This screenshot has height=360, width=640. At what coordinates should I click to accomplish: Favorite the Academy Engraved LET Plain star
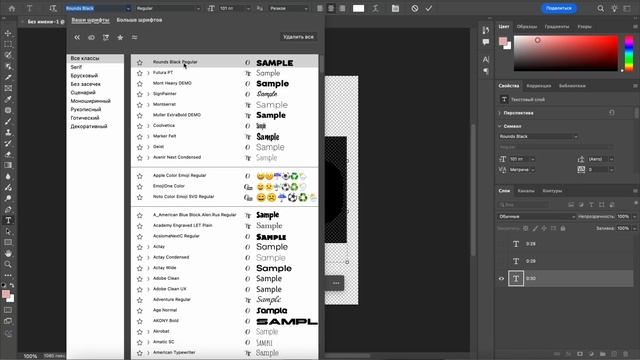click(x=140, y=226)
